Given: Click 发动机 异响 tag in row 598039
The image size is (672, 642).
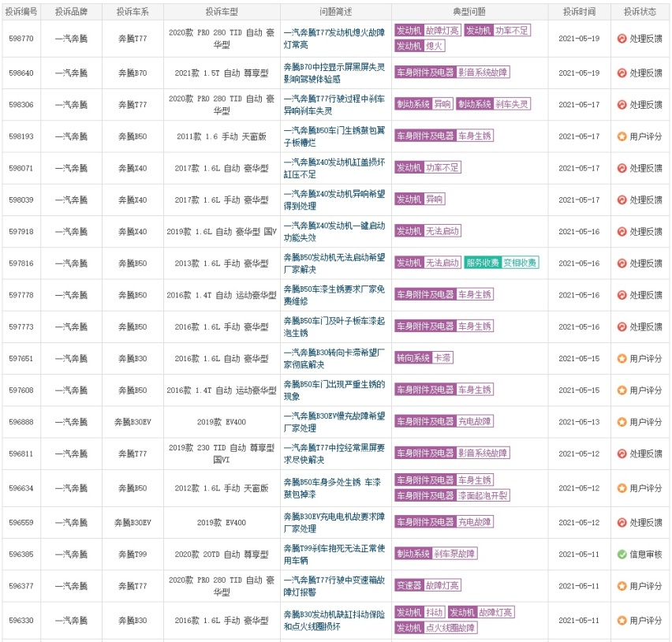Looking at the screenshot, I should tap(420, 199).
